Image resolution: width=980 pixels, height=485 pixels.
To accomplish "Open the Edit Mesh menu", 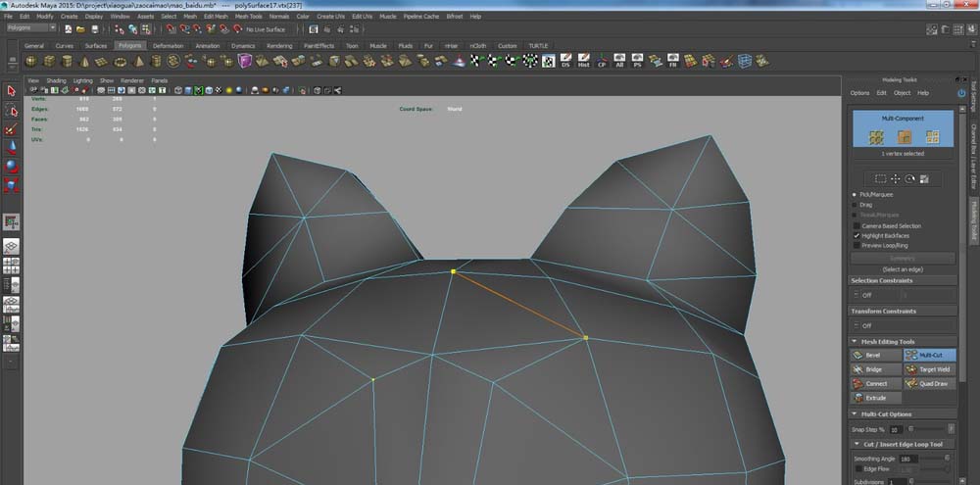I will [x=216, y=17].
